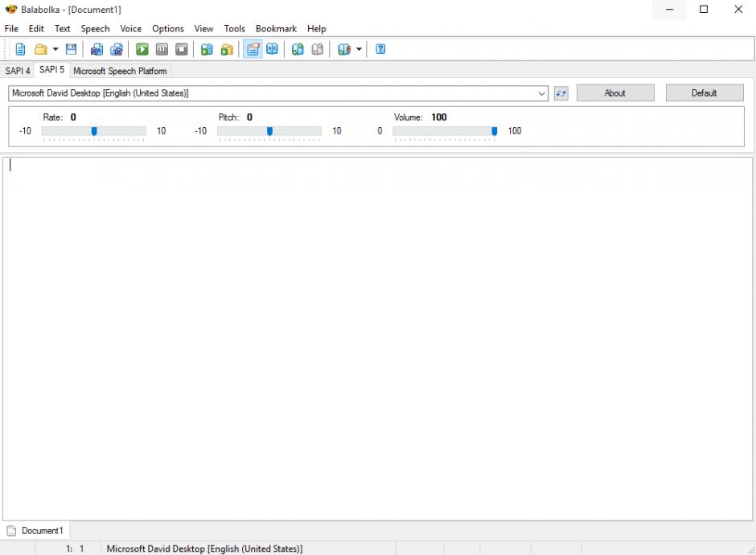Open the Bookmark menu
The height and width of the screenshot is (555, 756).
[x=277, y=29]
